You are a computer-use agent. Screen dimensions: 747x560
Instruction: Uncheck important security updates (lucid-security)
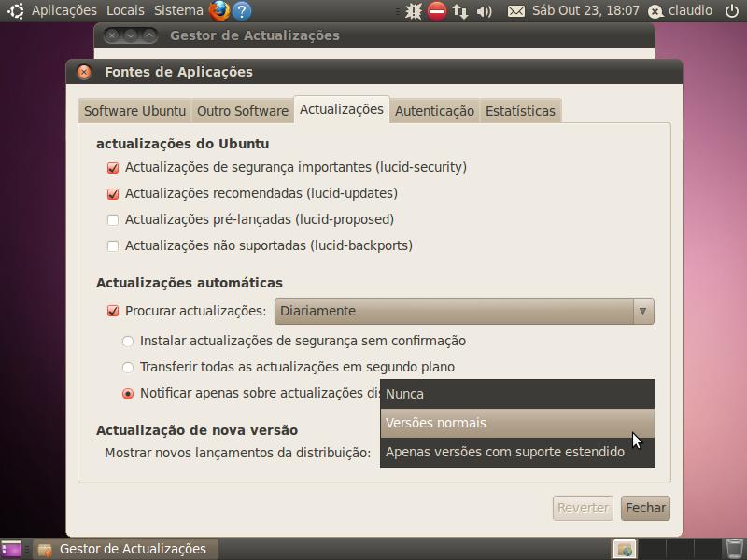pos(113,168)
